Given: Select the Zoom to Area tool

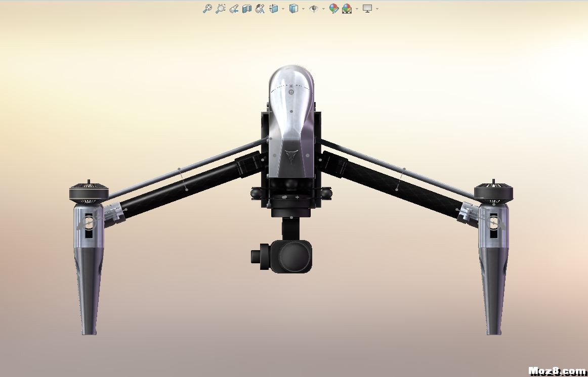Looking at the screenshot, I should click(x=221, y=8).
